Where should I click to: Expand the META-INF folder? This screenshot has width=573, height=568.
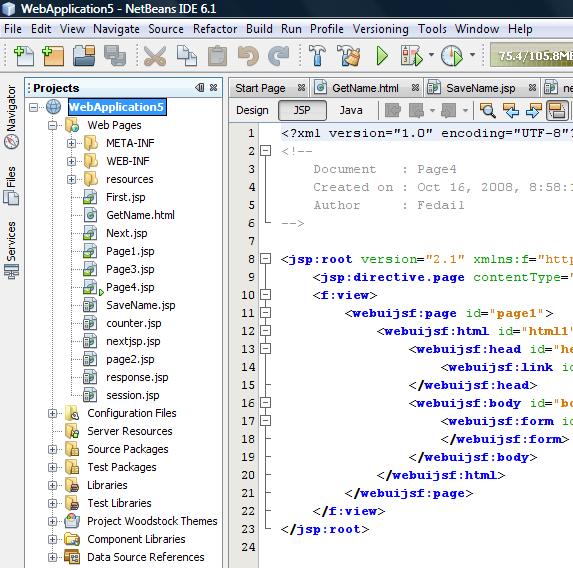coord(71,143)
